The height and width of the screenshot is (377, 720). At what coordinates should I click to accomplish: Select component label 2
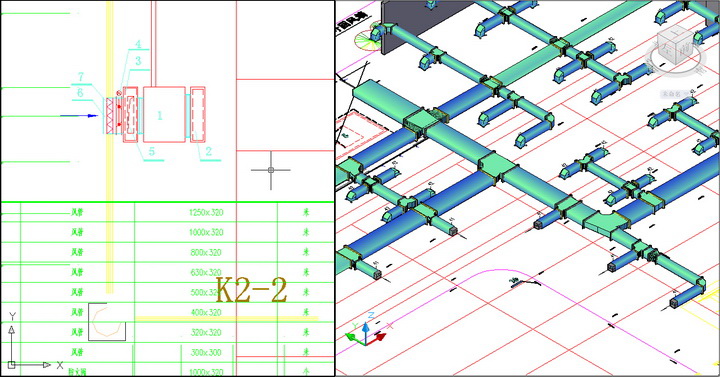[x=208, y=152]
